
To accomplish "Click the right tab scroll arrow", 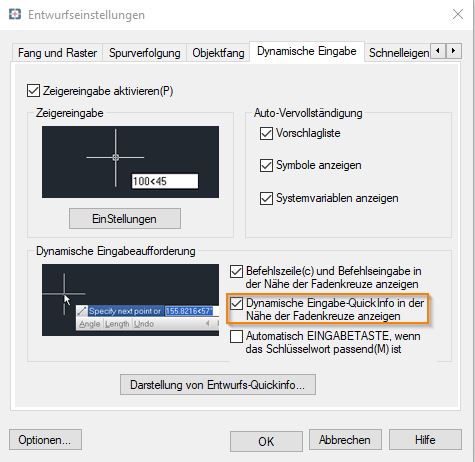I will click(454, 51).
